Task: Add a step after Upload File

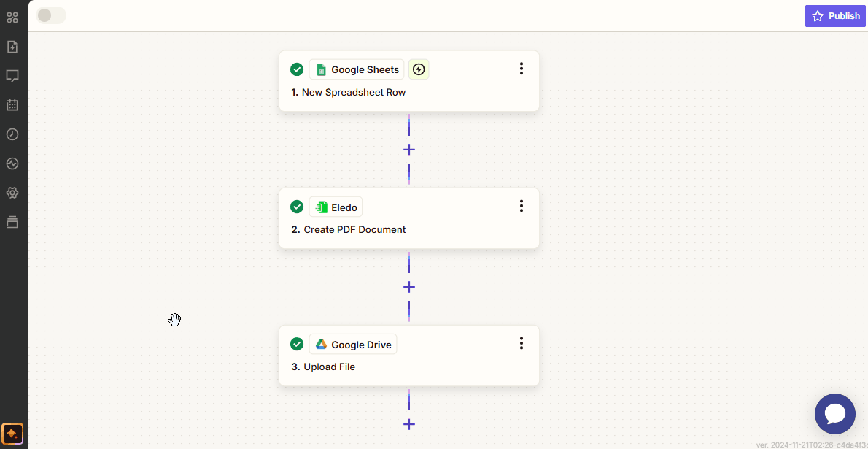Action: pyautogui.click(x=409, y=424)
